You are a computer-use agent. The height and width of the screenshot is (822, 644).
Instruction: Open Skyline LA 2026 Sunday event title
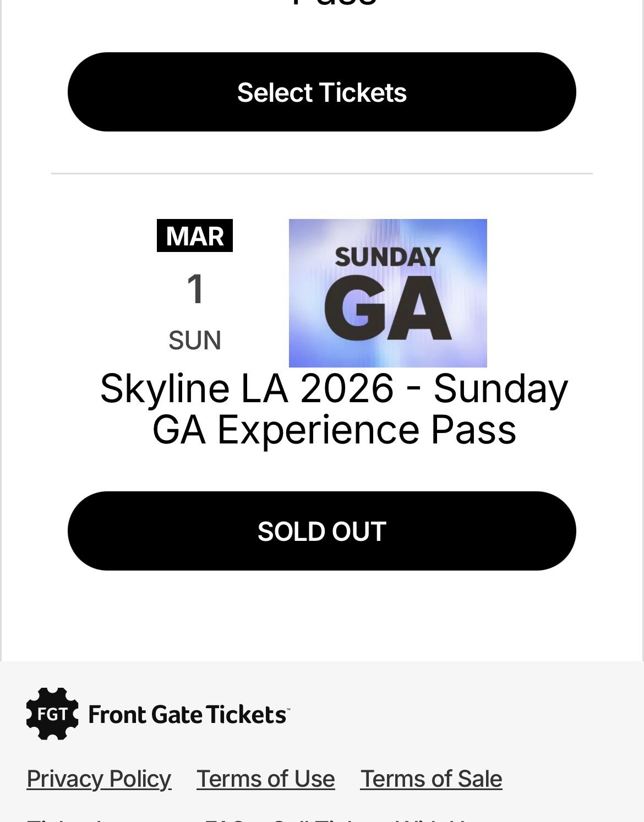[334, 389]
